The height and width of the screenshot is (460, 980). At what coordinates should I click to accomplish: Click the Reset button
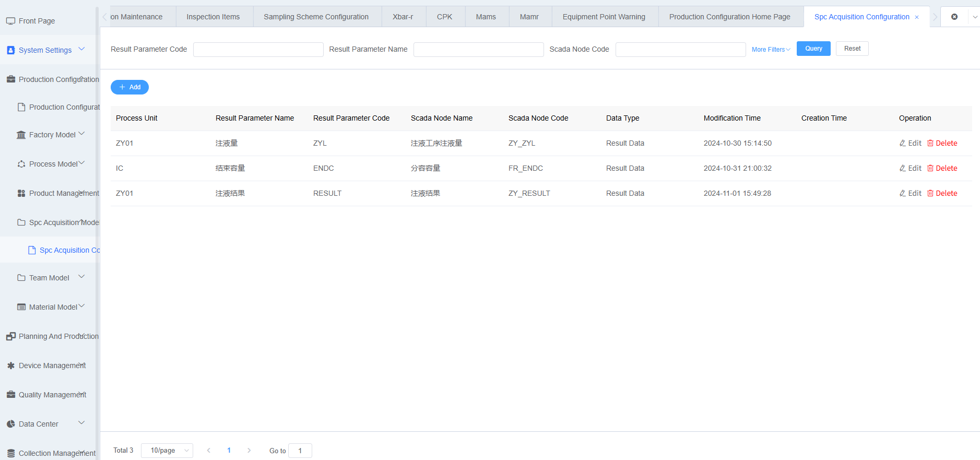pos(852,49)
